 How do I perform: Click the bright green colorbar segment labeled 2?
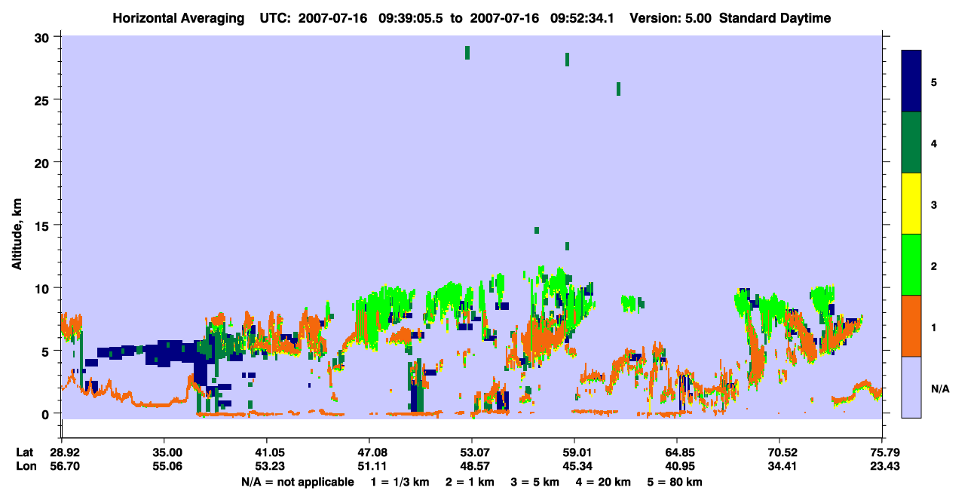911,265
